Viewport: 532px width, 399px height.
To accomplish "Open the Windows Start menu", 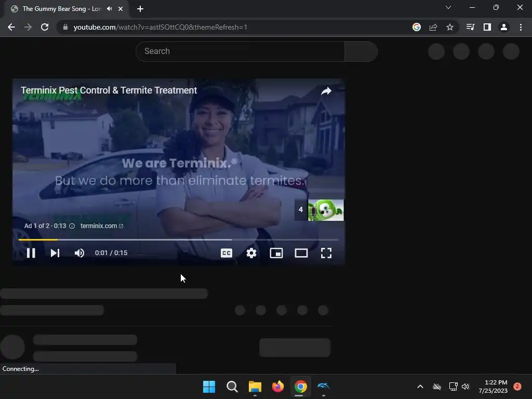I will (x=209, y=387).
